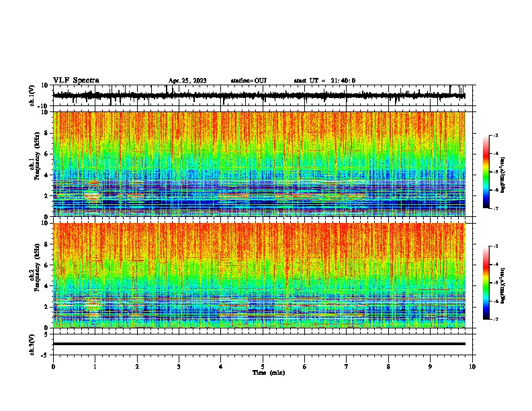532x411 pixels.
Task: Click time axis tick label "6"
Action: coord(305,366)
